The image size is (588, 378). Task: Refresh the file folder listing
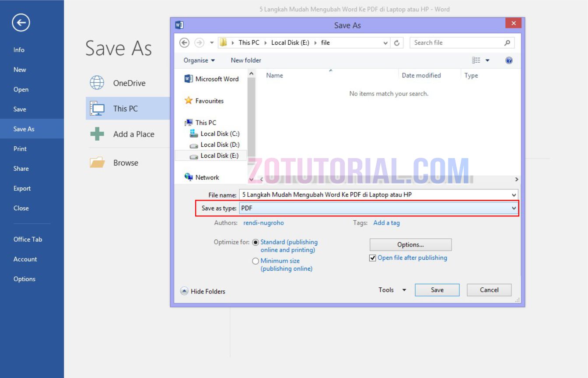coord(397,42)
